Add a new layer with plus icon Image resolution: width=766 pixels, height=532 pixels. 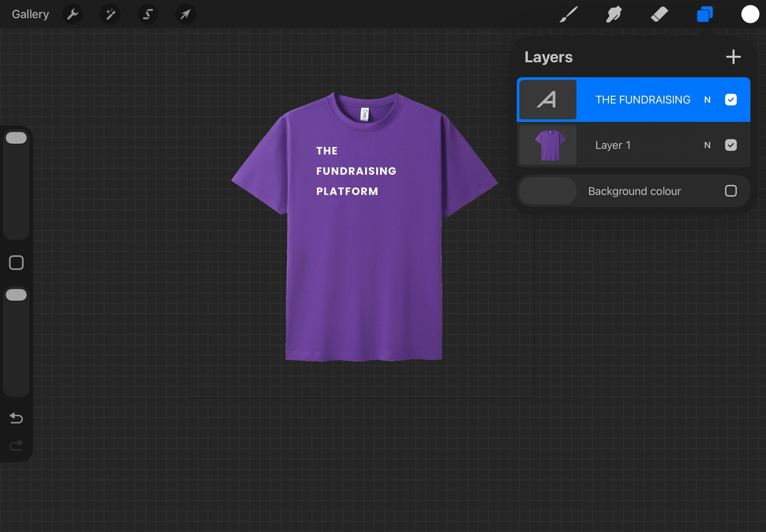[733, 57]
